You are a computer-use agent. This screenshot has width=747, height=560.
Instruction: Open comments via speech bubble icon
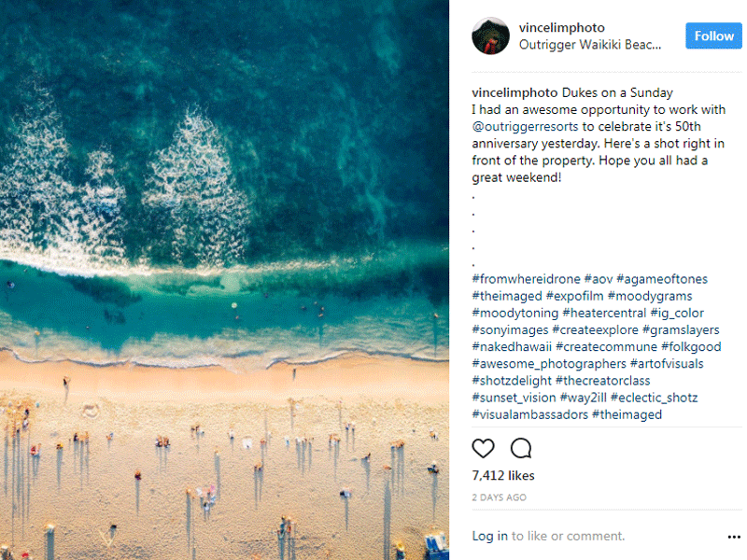tap(521, 448)
